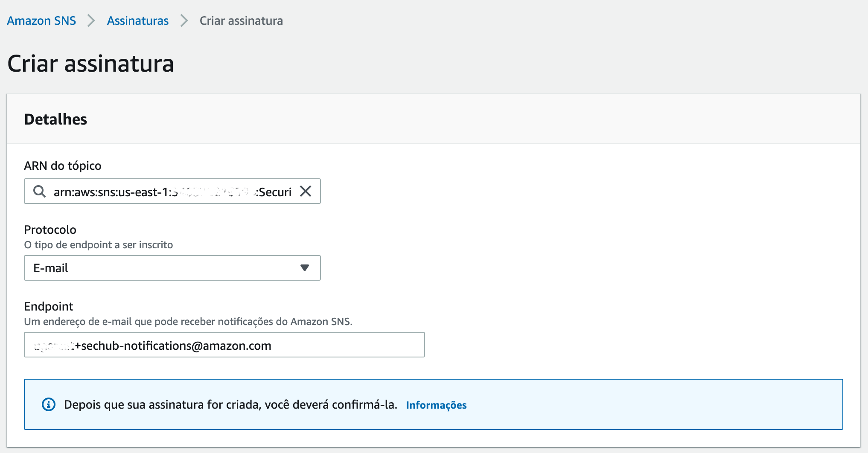
Task: Click the Detalhes section header
Action: [55, 119]
